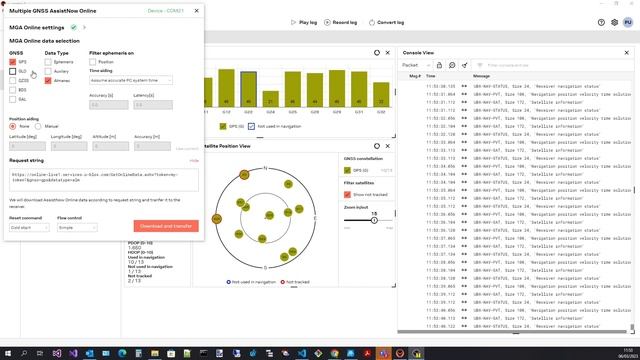Click the Request string text box
The image size is (640, 360).
[104, 180]
